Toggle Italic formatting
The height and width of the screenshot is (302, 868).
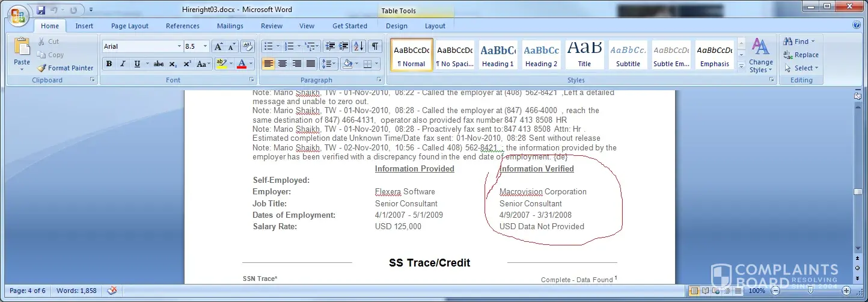click(x=123, y=64)
